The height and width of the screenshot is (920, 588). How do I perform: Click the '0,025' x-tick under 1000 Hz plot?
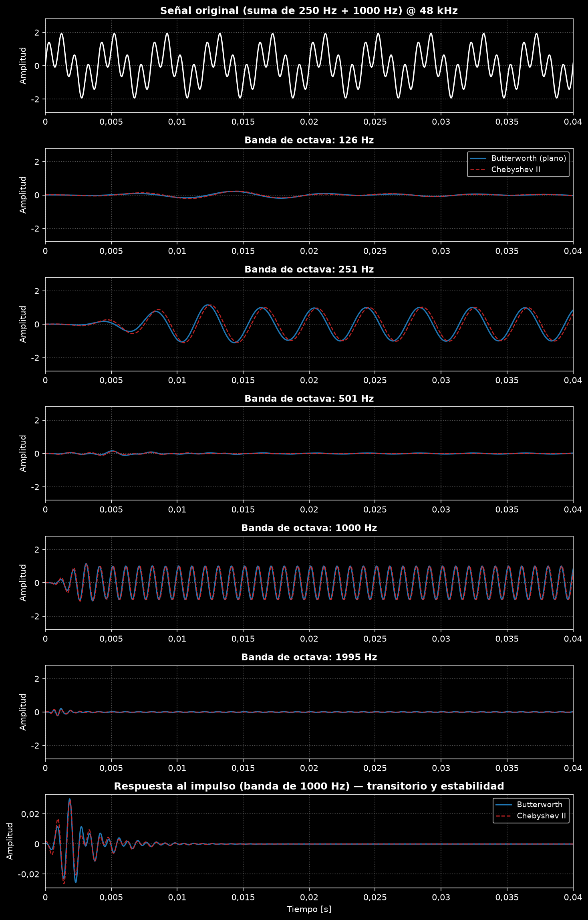pyautogui.click(x=375, y=639)
